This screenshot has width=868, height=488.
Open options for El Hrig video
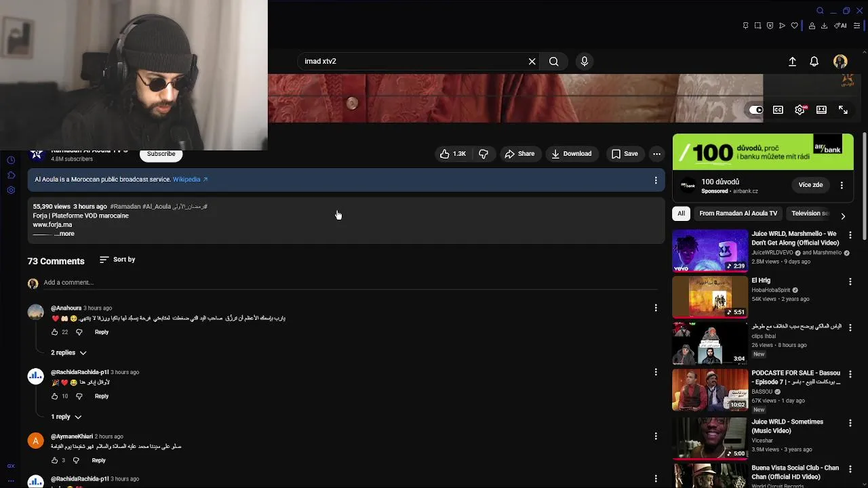click(x=850, y=281)
